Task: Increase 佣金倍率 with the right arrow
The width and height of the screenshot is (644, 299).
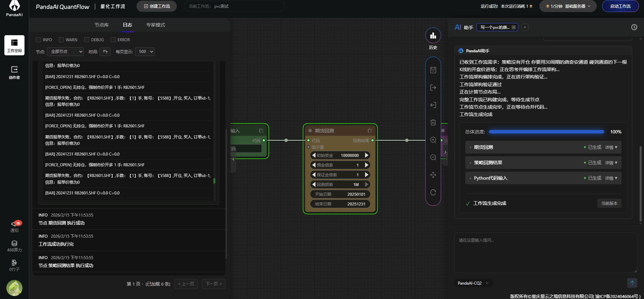Action: [367, 165]
